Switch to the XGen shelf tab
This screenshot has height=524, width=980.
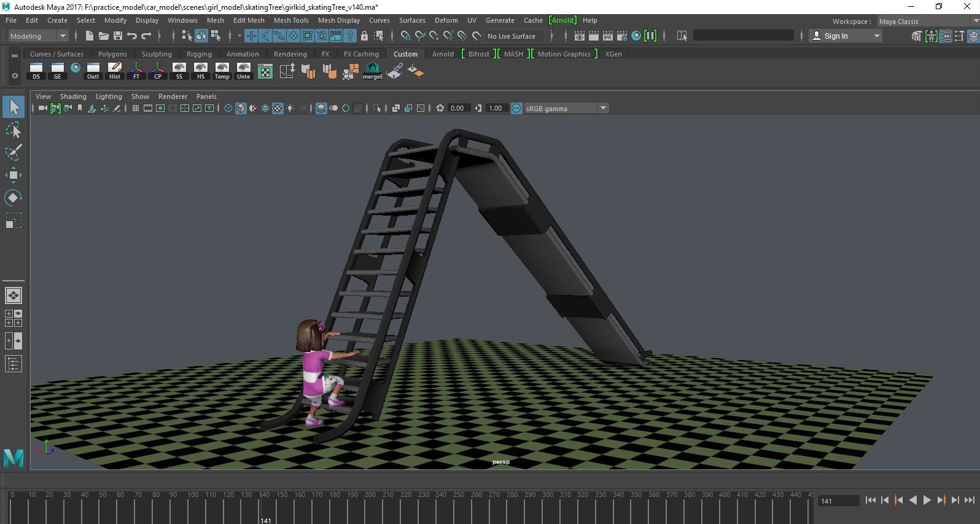click(x=613, y=54)
